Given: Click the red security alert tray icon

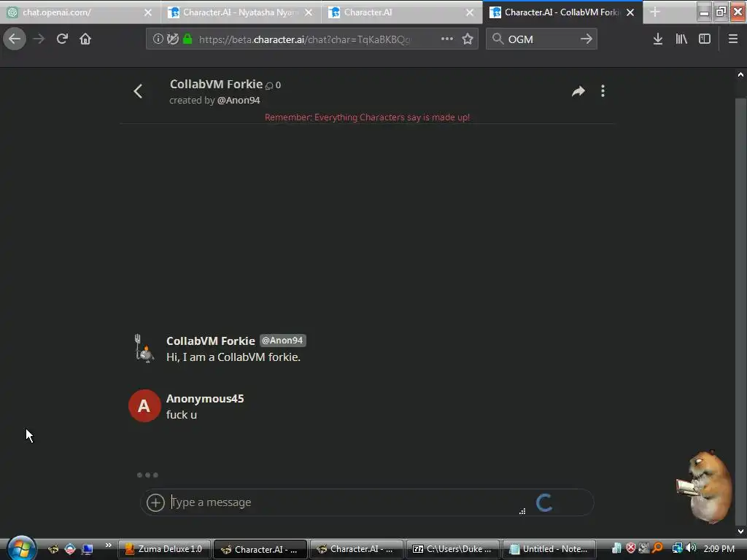Looking at the screenshot, I should (631, 548).
